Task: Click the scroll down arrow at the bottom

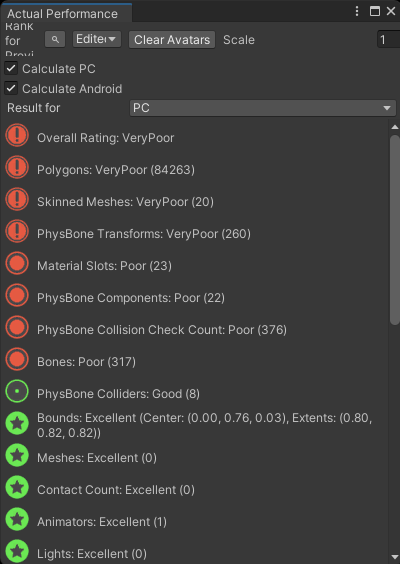Action: click(395, 557)
